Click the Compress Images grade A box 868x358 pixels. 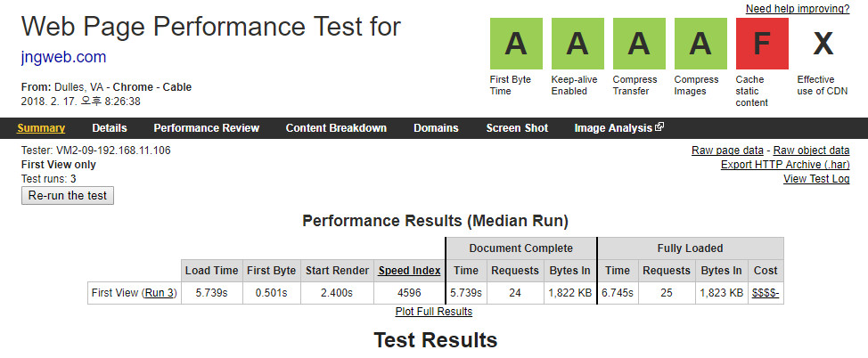point(700,44)
